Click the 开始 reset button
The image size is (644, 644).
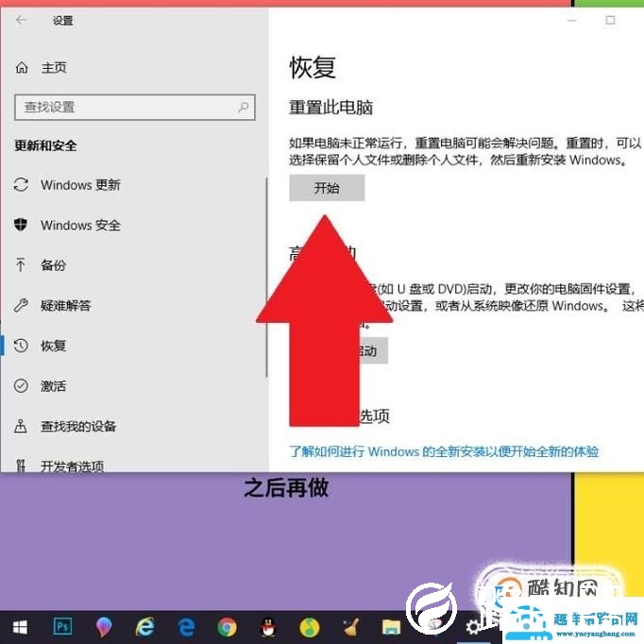[x=327, y=188]
